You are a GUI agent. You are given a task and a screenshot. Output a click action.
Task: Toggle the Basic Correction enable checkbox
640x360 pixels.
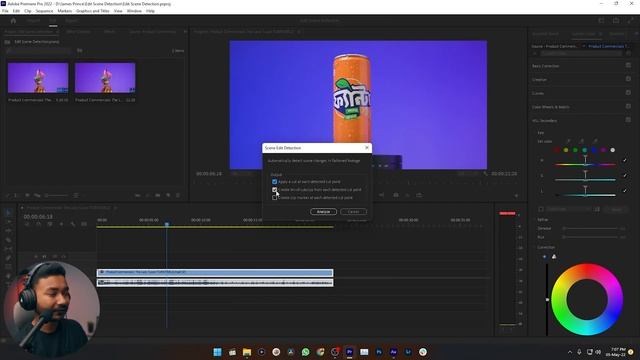coord(628,65)
